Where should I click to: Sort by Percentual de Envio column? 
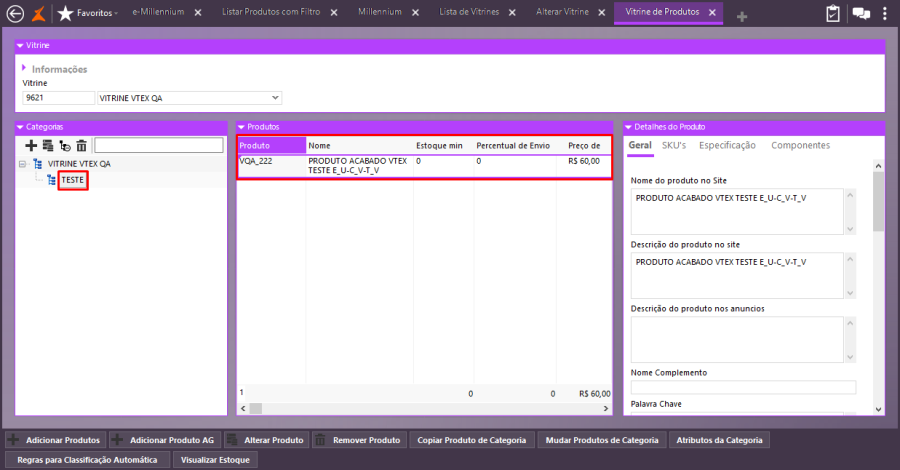[513, 146]
